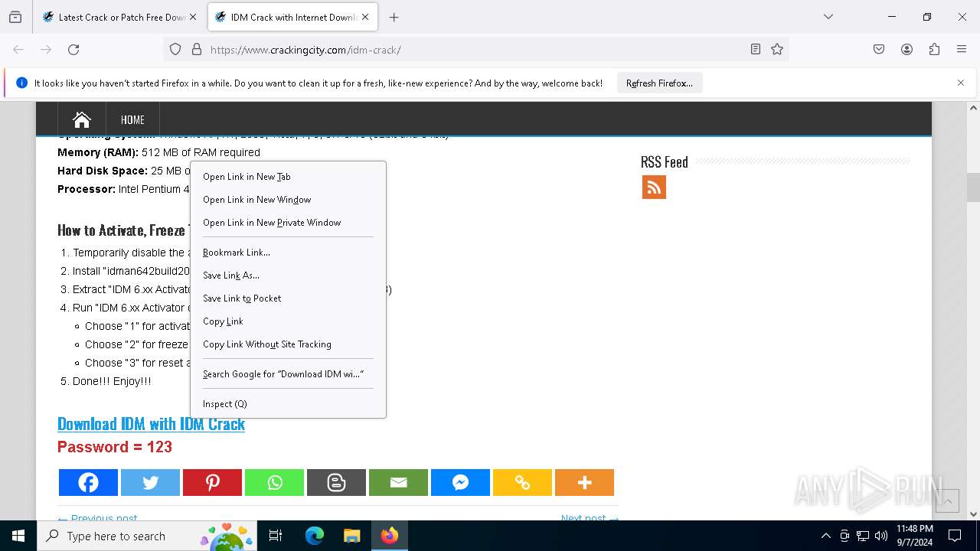Viewport: 980px width, 551px height.
Task: Share the post by Email
Action: point(398,482)
